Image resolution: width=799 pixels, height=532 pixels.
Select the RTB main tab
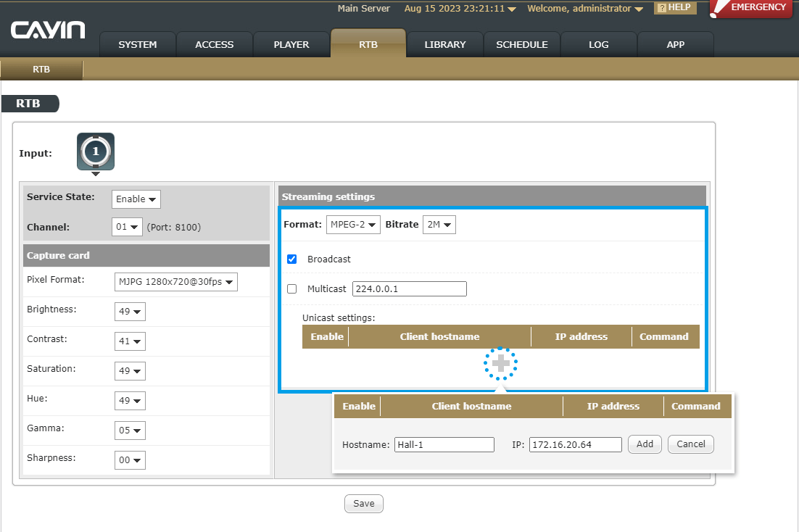pos(368,43)
